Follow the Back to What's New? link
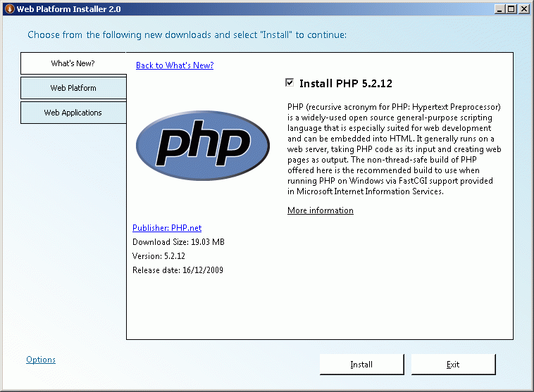This screenshot has width=534, height=392. click(175, 65)
